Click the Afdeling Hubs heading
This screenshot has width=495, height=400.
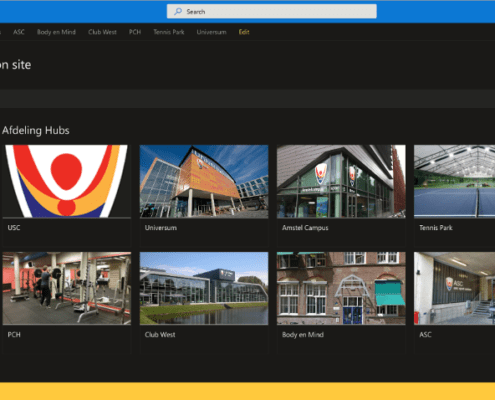[36, 130]
